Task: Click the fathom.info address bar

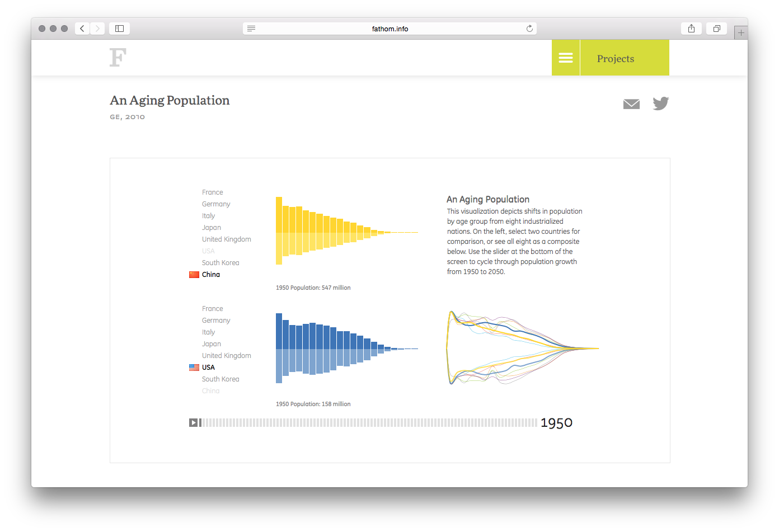Action: tap(389, 28)
